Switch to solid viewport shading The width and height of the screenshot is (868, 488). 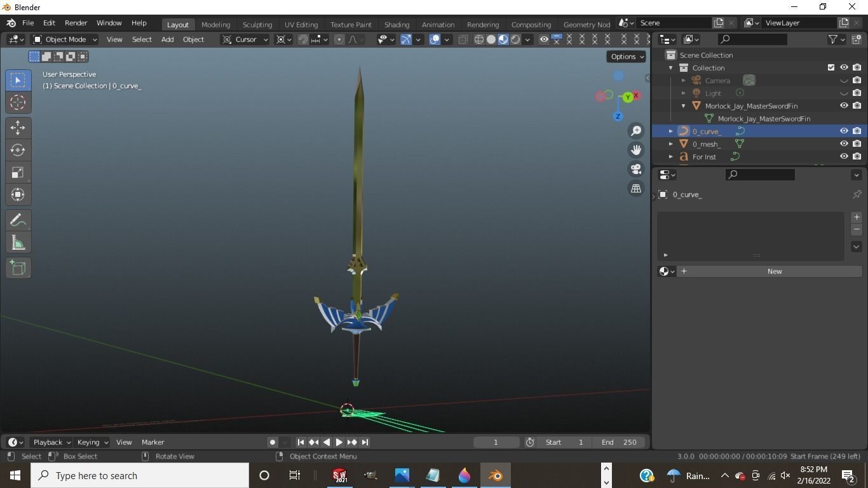point(491,39)
